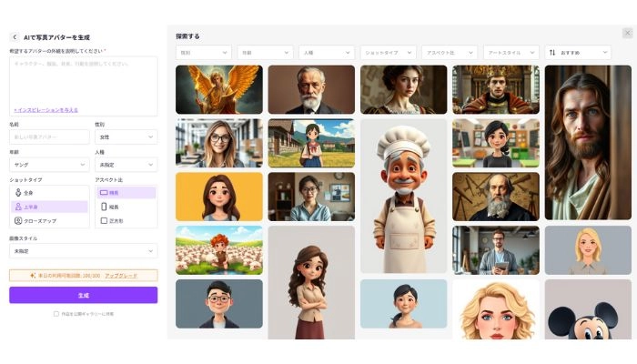Click the インスピレーションを与える link
637x364 pixels.
tap(45, 110)
